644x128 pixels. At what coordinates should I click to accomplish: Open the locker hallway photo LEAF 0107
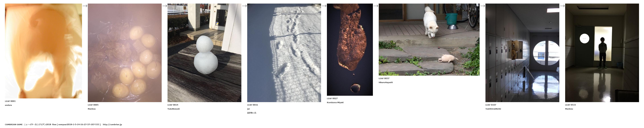tap(522, 53)
